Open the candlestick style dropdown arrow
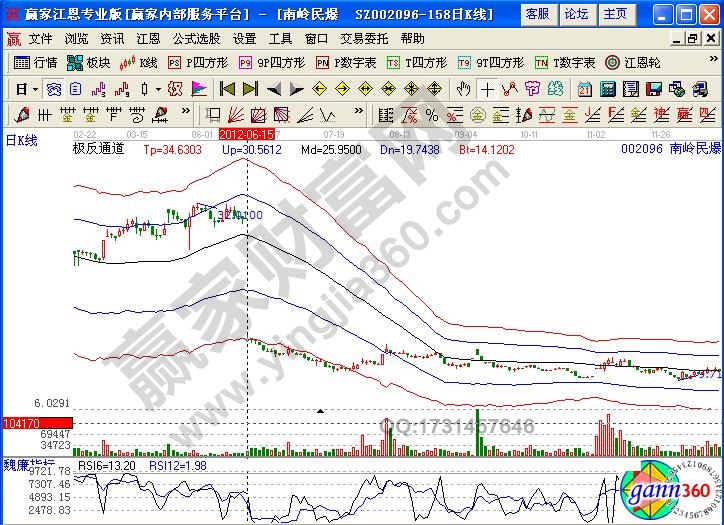Viewport: 724px width, 525px height. 157,88
